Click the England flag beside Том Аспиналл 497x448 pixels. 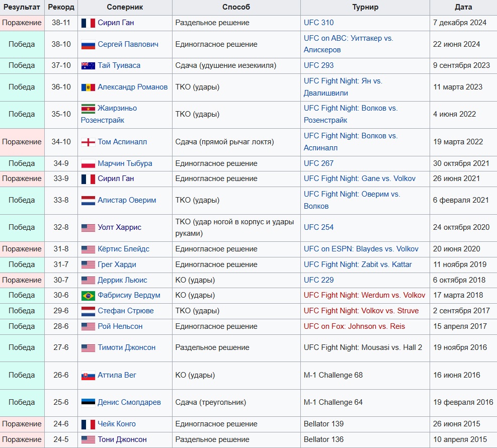point(88,142)
